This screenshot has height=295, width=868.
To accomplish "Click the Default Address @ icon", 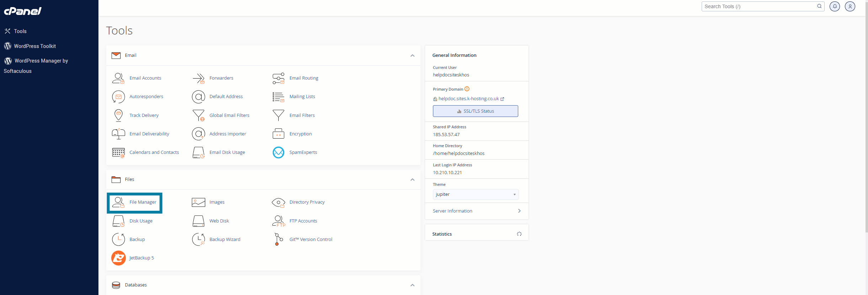I will tap(198, 96).
